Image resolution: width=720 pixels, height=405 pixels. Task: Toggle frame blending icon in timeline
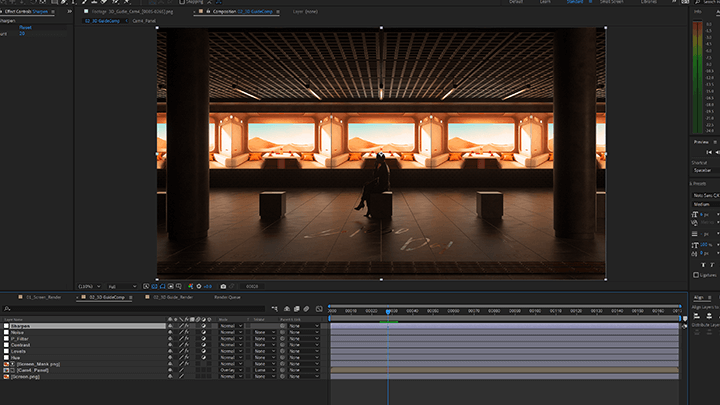pyautogui.click(x=297, y=309)
